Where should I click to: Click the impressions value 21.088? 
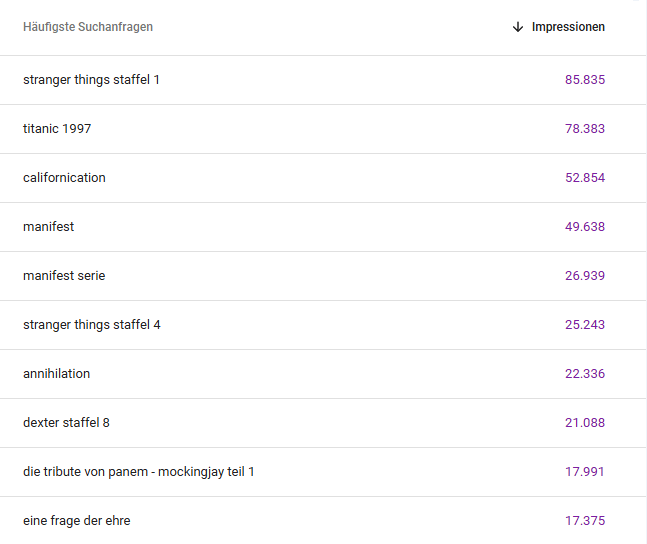(585, 423)
